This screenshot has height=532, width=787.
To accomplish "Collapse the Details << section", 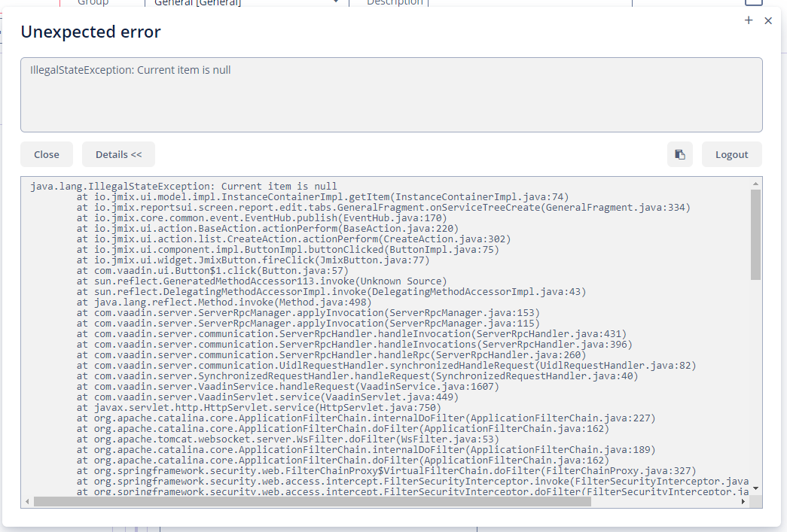I will [118, 154].
